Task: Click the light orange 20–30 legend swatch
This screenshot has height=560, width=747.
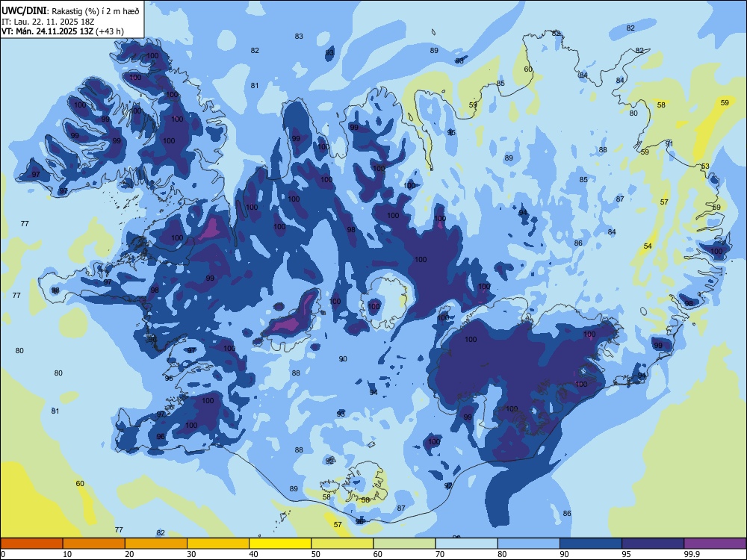Action: (x=156, y=544)
